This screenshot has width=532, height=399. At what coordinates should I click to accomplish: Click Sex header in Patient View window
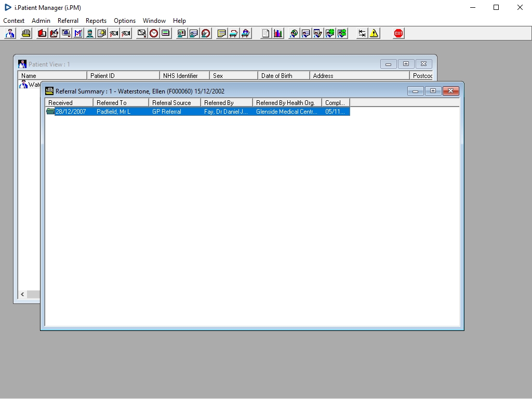(x=234, y=76)
